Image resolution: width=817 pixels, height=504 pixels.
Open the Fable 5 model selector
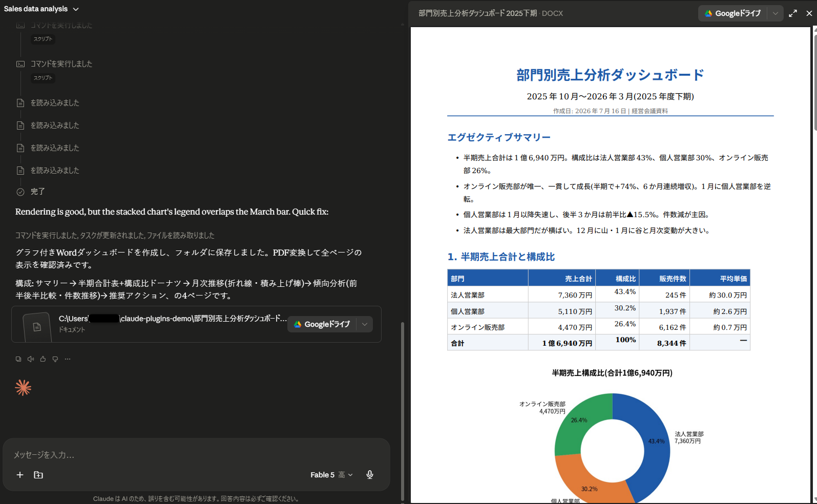(331, 475)
